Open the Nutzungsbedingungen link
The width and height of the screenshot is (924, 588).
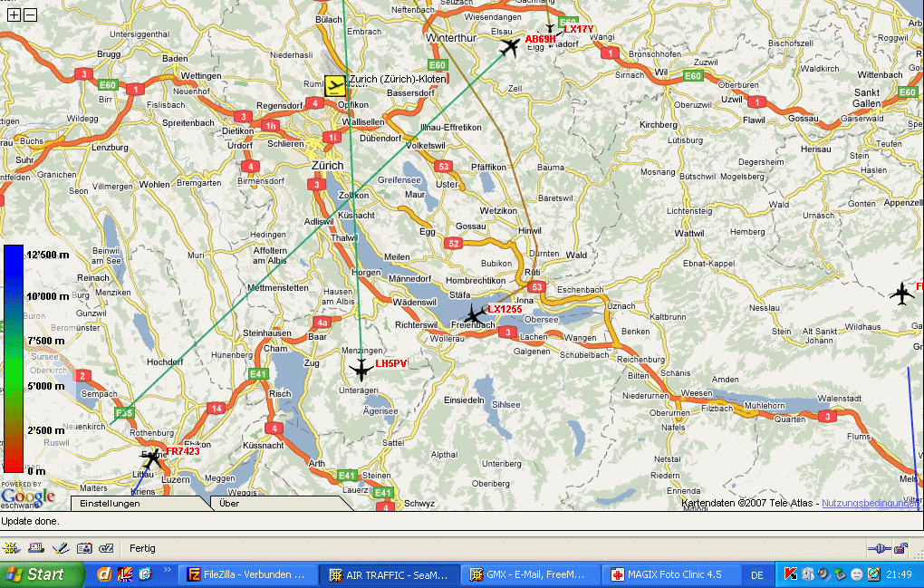(872, 503)
